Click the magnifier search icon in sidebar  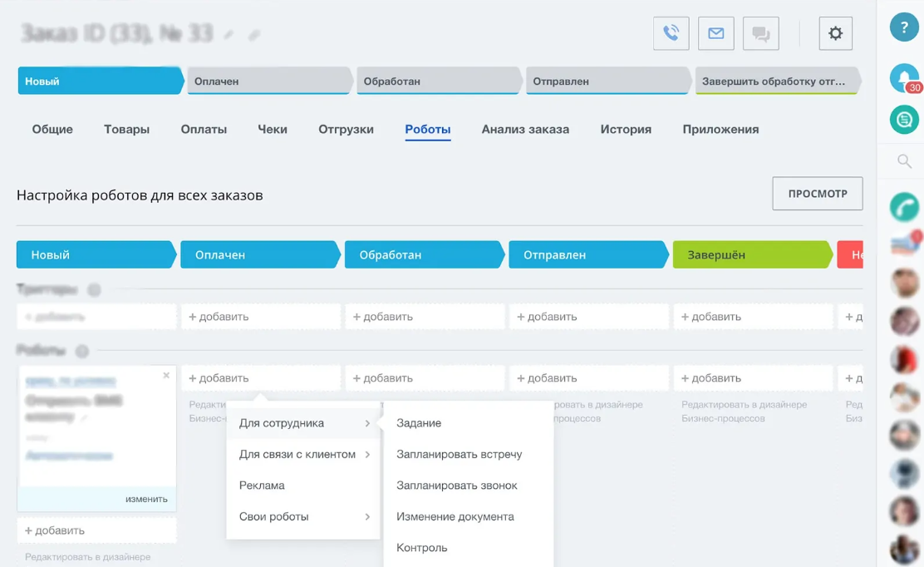904,161
